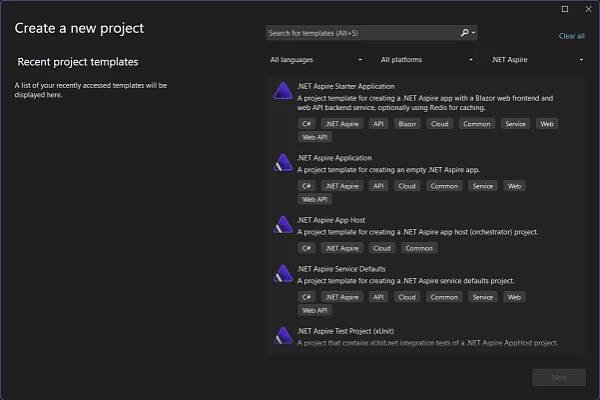Maximize the Create a new project window
The height and width of the screenshot is (400, 600).
coord(565,9)
